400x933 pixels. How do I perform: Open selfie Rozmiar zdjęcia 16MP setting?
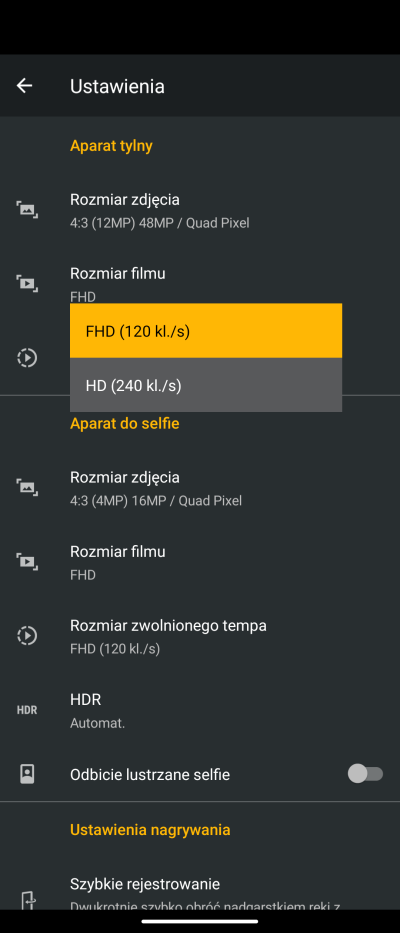tap(200, 488)
